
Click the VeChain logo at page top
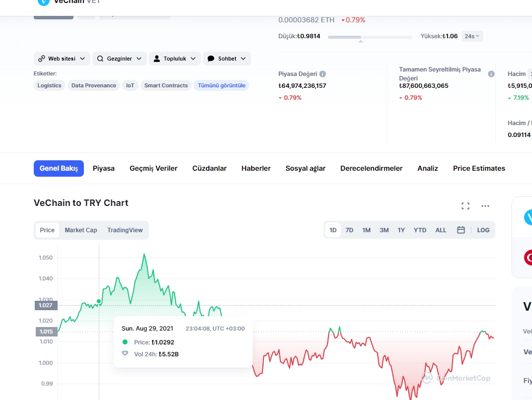pos(44,2)
